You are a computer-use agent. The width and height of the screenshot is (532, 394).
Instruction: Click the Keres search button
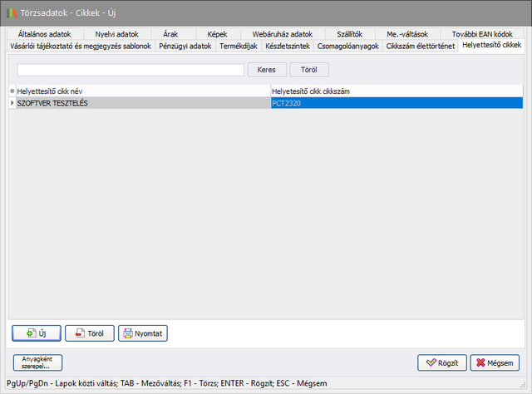coord(266,70)
